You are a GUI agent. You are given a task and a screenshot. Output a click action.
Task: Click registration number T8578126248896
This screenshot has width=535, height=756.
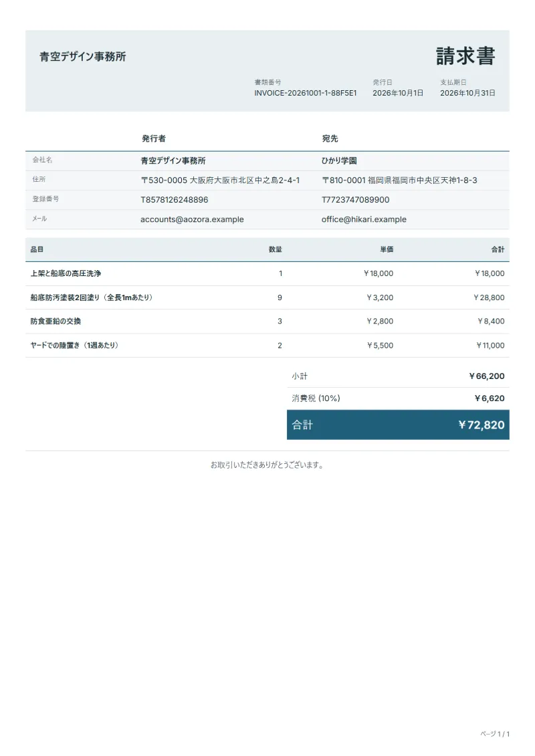(x=174, y=200)
